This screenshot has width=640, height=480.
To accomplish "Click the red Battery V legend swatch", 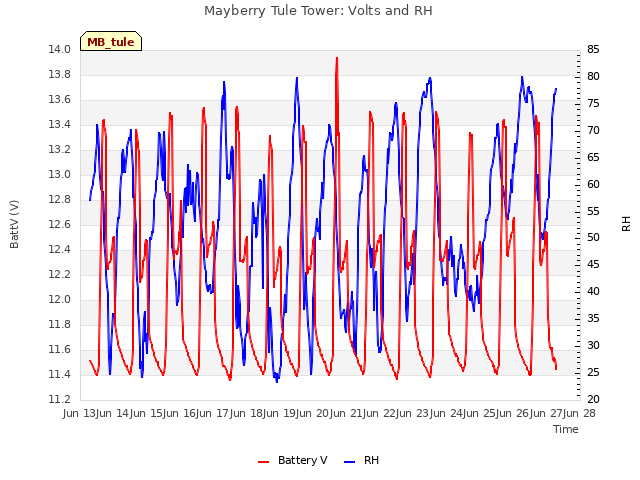I will point(264,462).
